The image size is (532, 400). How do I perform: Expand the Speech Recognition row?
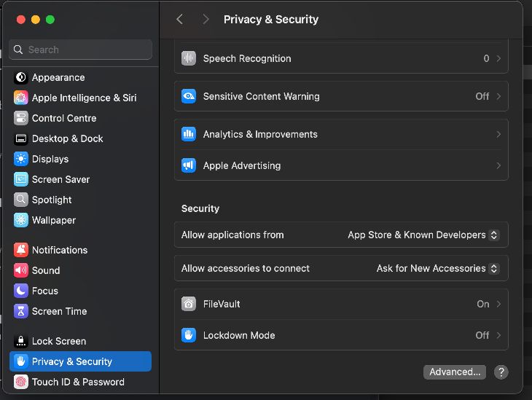click(340, 58)
